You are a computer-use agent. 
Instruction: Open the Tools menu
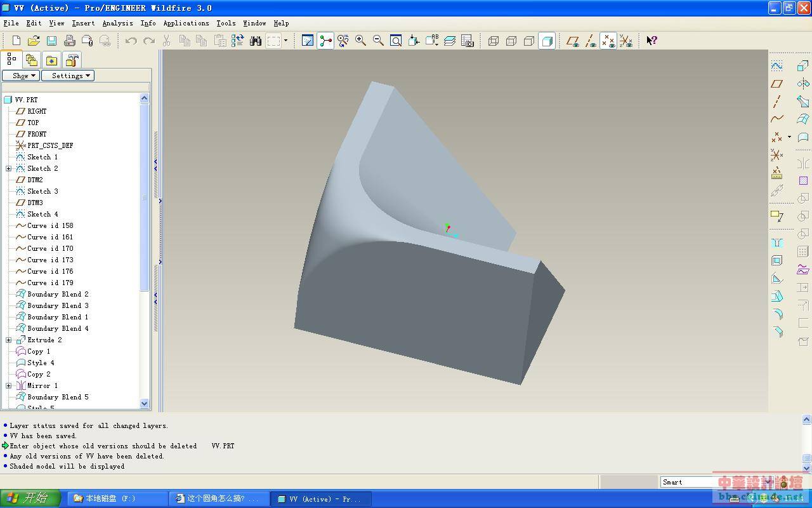226,23
